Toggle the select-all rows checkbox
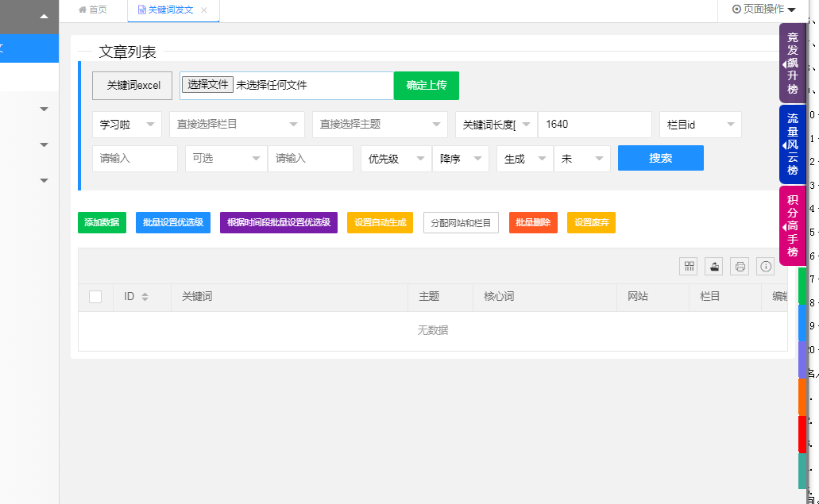The width and height of the screenshot is (819, 504). (95, 297)
